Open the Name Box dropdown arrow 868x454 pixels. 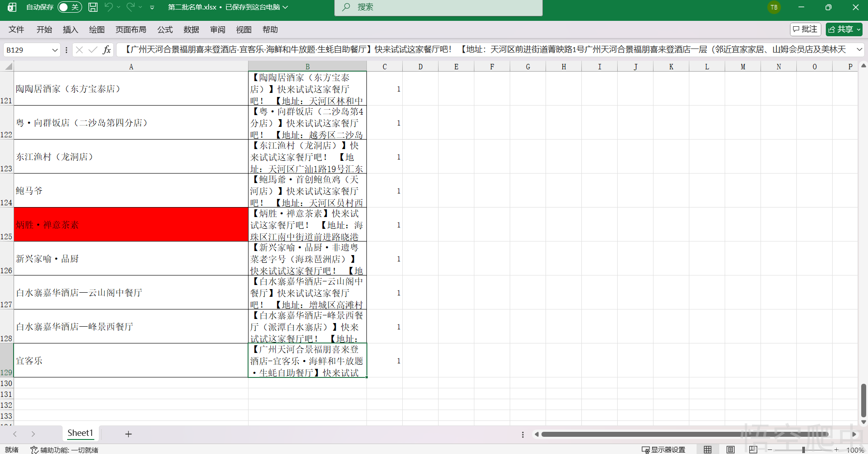click(55, 50)
